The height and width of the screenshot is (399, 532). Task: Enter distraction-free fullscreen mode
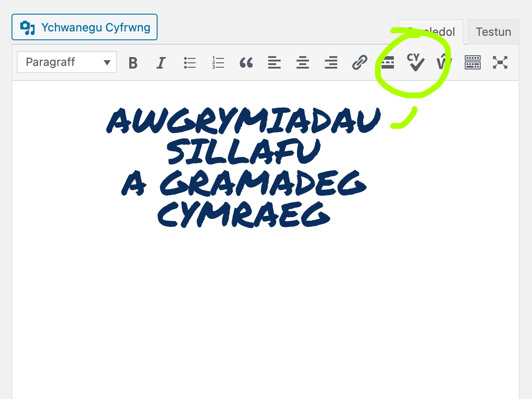500,63
